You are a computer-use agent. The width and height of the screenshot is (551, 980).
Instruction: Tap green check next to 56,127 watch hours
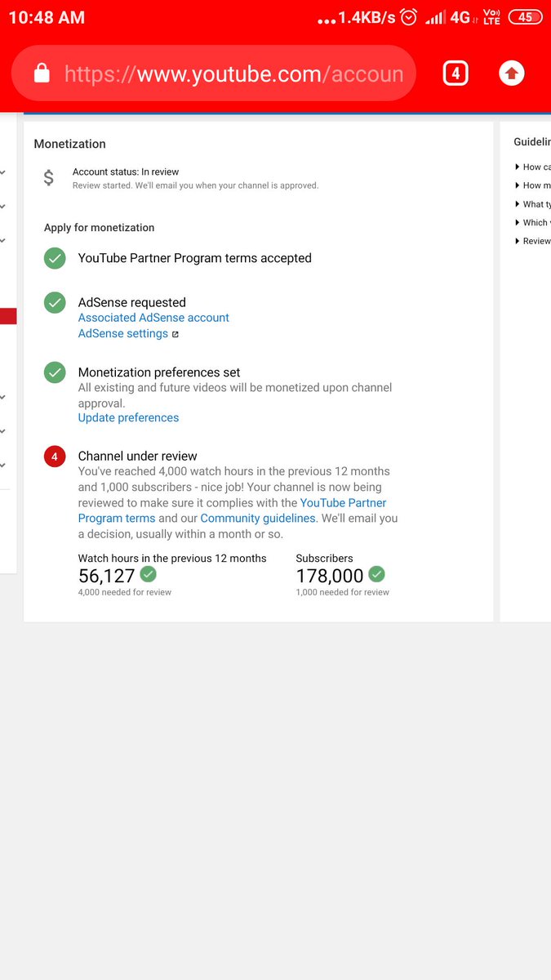[148, 574]
